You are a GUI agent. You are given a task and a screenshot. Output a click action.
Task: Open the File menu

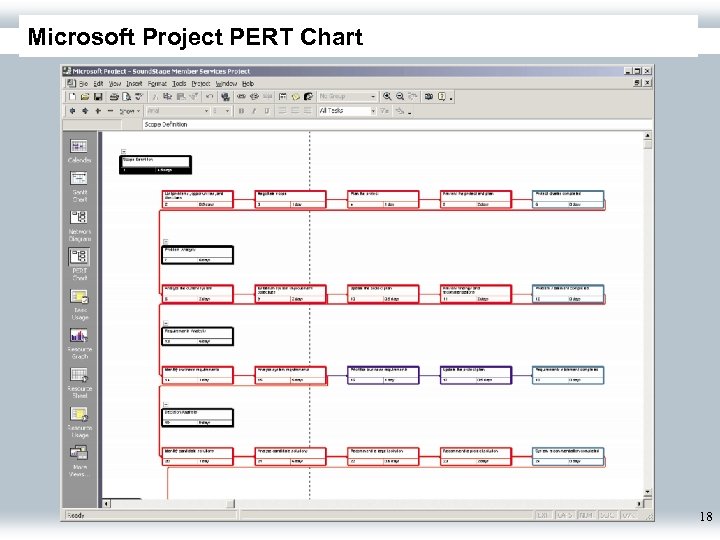[83, 84]
